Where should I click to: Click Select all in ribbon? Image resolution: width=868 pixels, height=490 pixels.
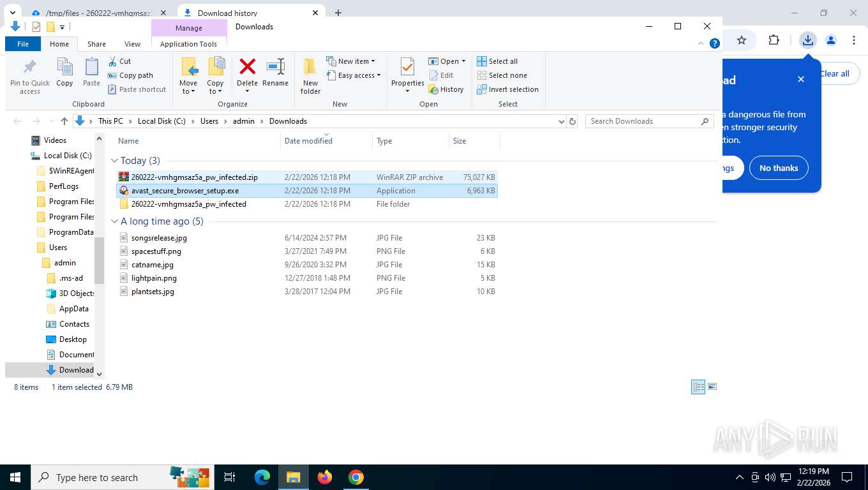pyautogui.click(x=497, y=61)
